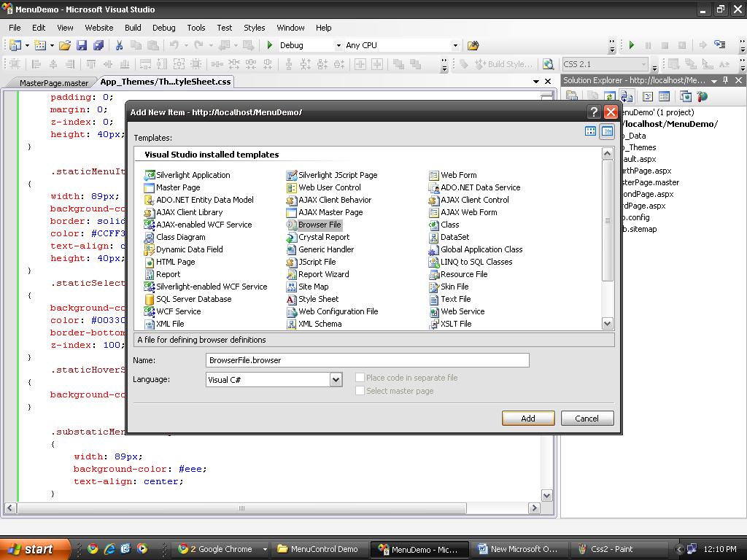The image size is (747, 560).
Task: Click View Designer icon in Solution Explorer
Action: coord(664,97)
